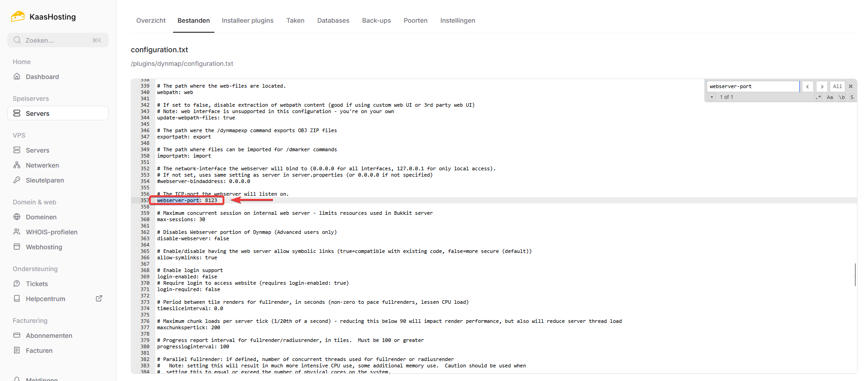
Task: Click the Tickets support icon
Action: 17,284
